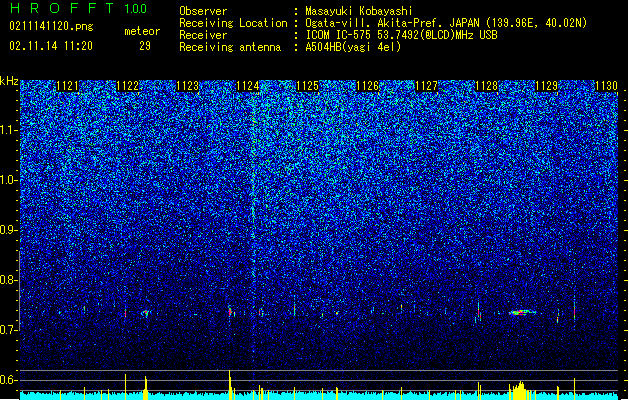Click the Receiving antenna label
This screenshot has width=629, height=400.
tap(230, 47)
